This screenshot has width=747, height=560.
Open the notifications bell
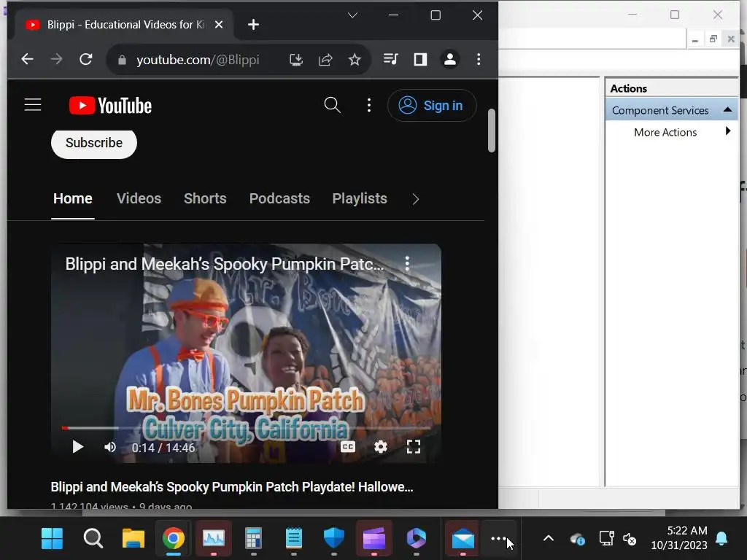(721, 539)
